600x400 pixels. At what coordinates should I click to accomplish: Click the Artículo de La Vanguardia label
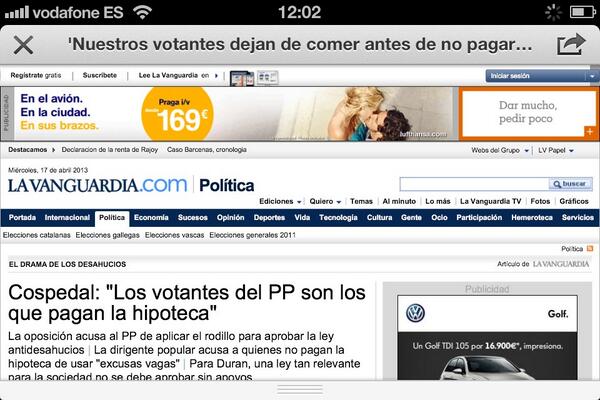[543, 264]
